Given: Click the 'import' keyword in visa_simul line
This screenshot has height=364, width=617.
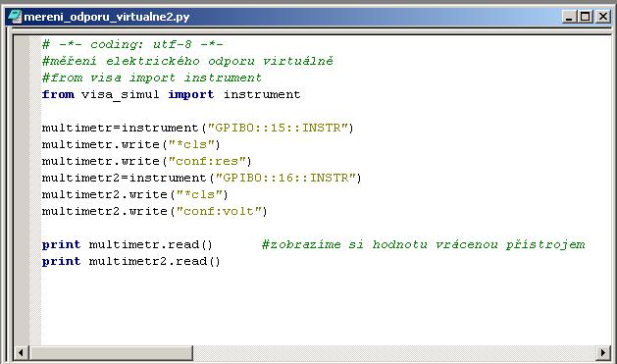Looking at the screenshot, I should pyautogui.click(x=191, y=95).
